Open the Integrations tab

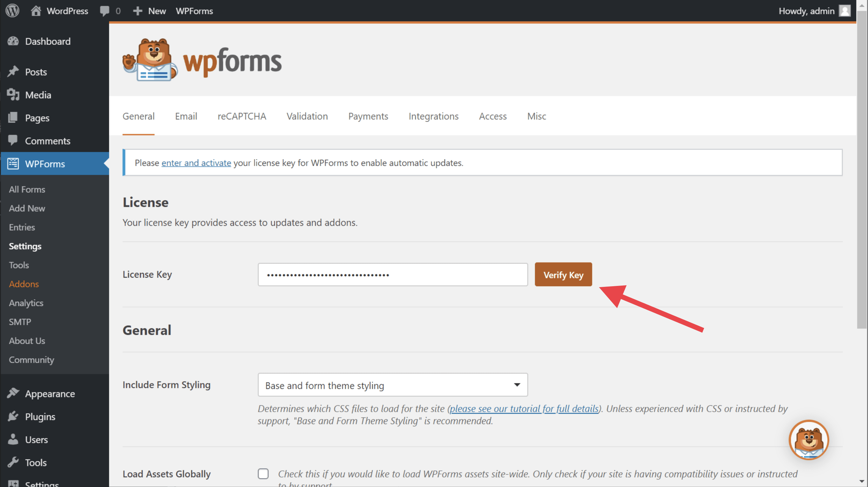point(433,116)
